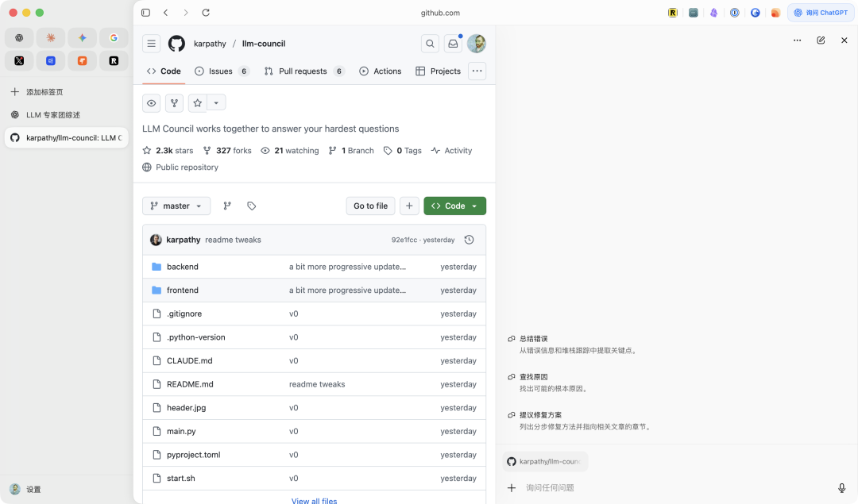Open the X (Twitter) pinned shortcut
This screenshot has height=504, width=858.
[19, 60]
